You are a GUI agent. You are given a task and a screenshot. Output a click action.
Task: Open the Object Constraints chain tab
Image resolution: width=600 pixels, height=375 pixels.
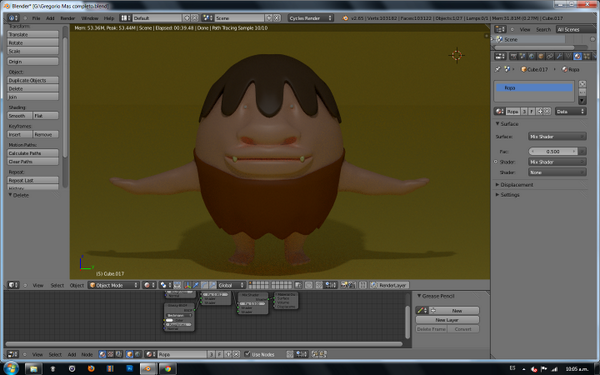[550, 56]
